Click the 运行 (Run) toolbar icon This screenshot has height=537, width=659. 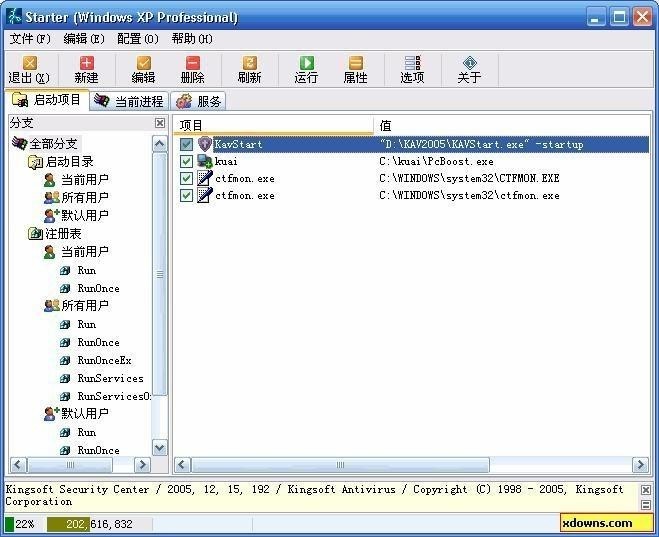point(306,68)
